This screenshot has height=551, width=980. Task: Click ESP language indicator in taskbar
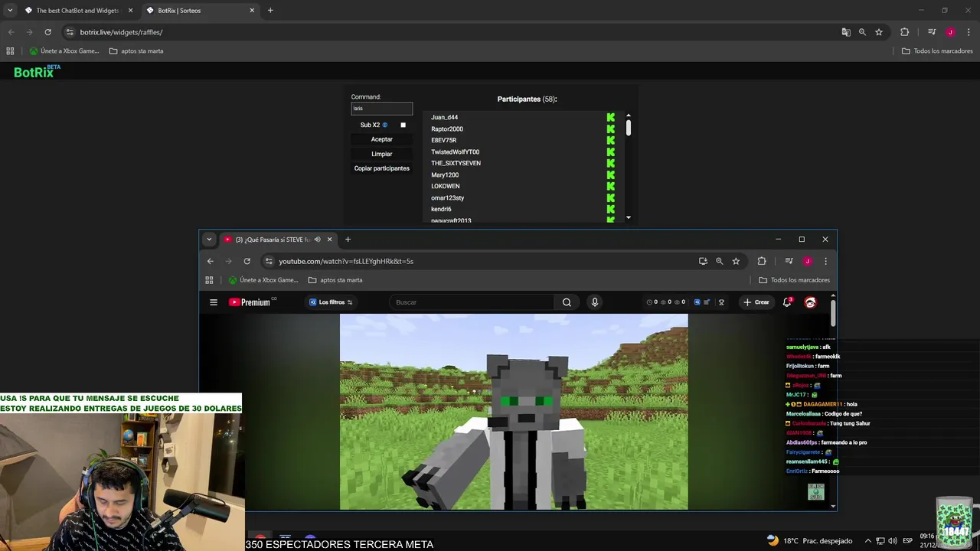907,540
